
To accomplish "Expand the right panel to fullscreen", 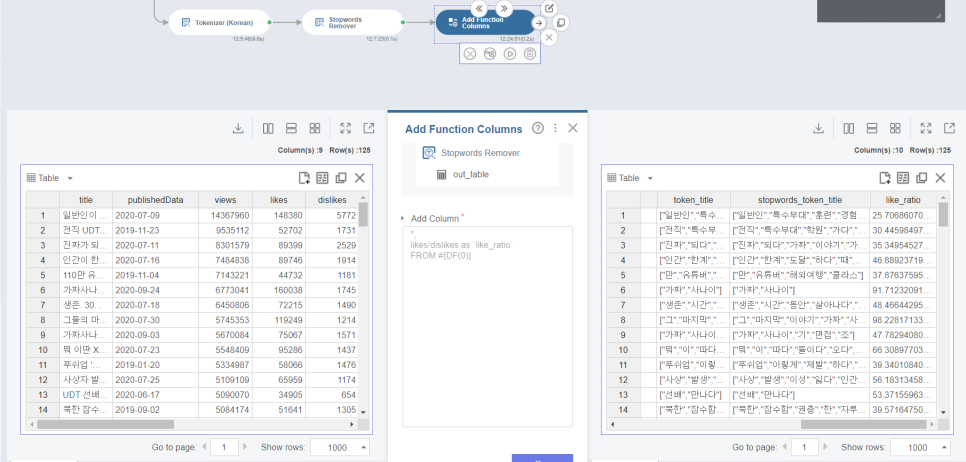I will [925, 128].
